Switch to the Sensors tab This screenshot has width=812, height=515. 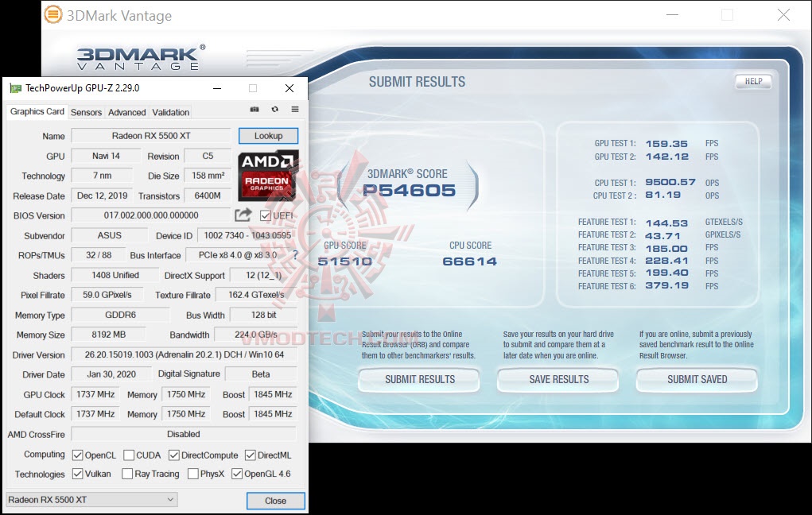pos(86,112)
